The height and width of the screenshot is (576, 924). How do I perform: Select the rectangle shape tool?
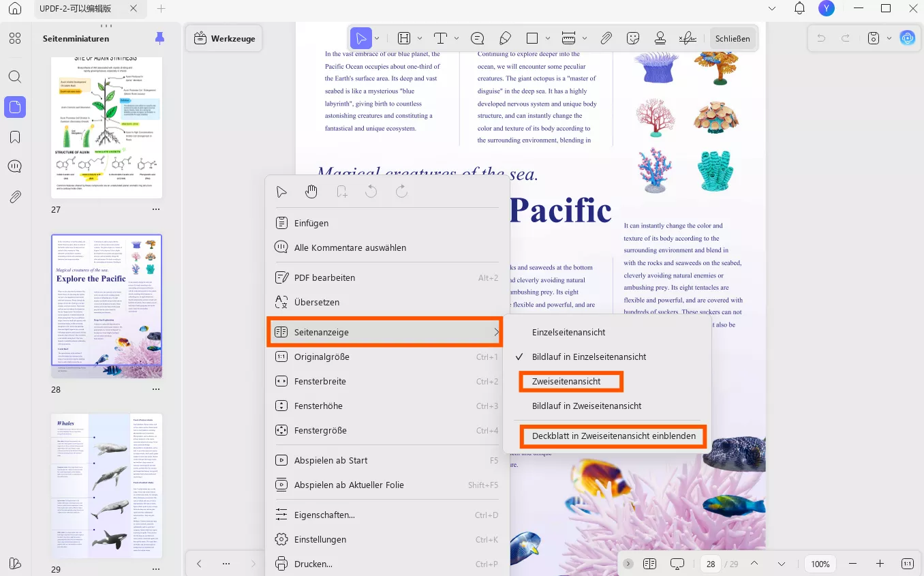point(533,38)
